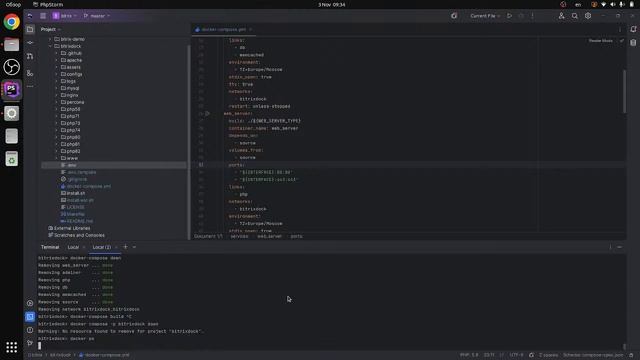This screenshot has height=360, width=640.
Task: Select LICENSE file in the project tree
Action: point(75,207)
